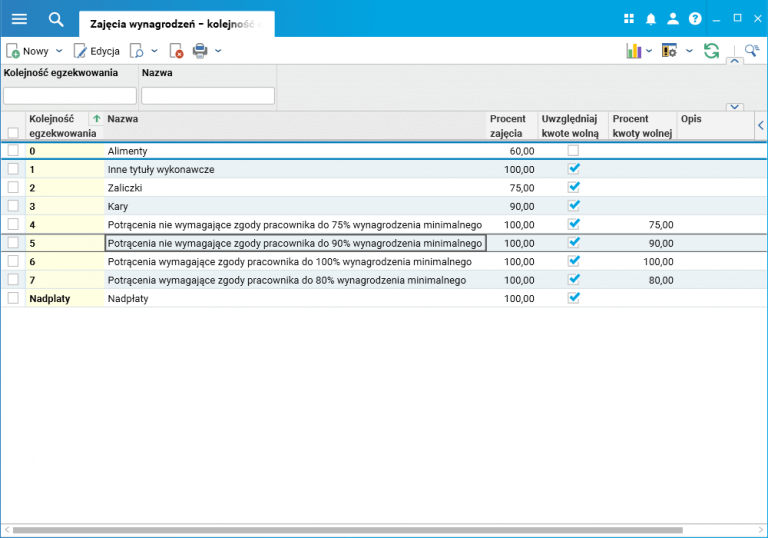Click the delete record icon
The width and height of the screenshot is (768, 538).
tap(176, 51)
